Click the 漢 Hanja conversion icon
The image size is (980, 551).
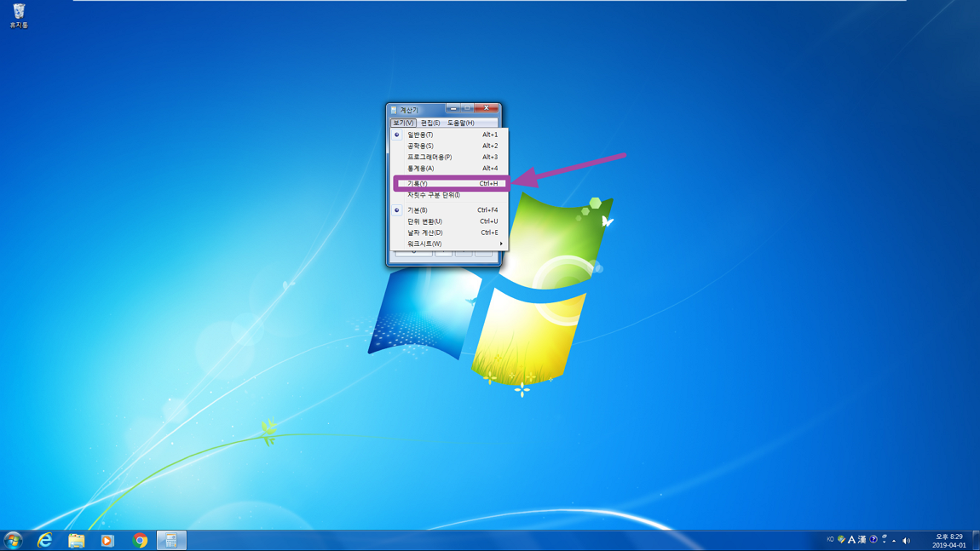[862, 540]
